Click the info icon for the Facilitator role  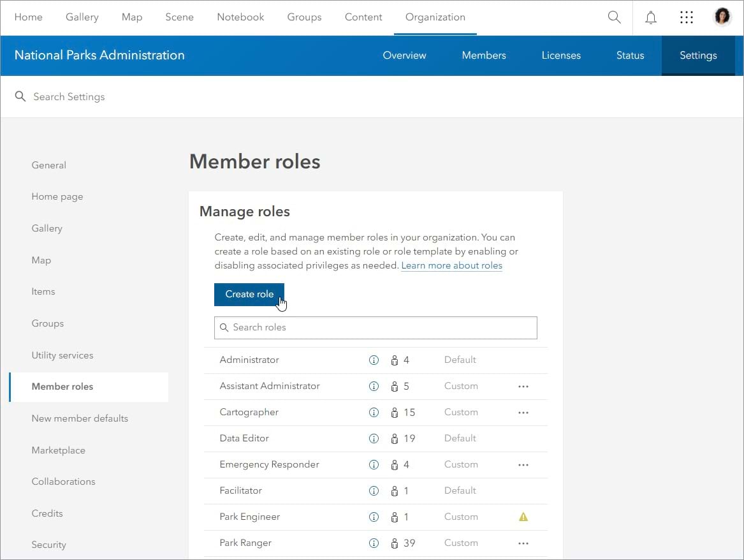374,490
